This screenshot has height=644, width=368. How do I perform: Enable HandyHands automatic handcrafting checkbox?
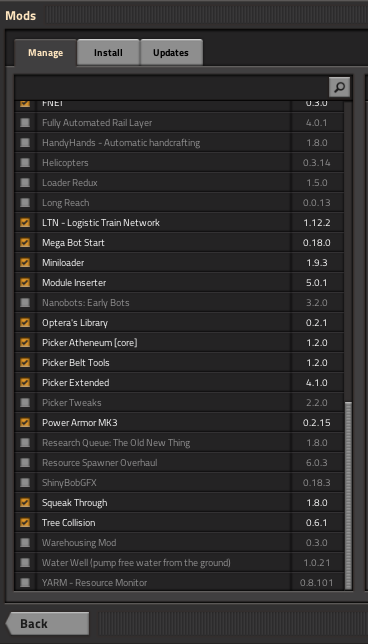tap(25, 143)
